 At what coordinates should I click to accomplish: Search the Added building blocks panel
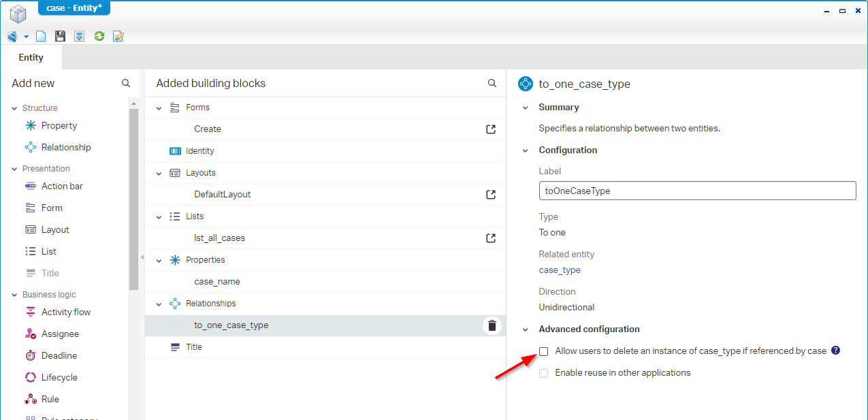tap(492, 83)
